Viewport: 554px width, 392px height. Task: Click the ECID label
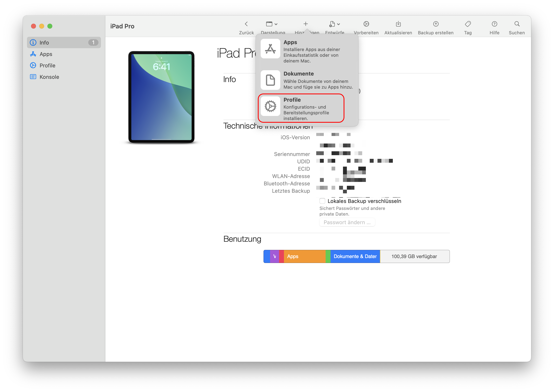(304, 169)
